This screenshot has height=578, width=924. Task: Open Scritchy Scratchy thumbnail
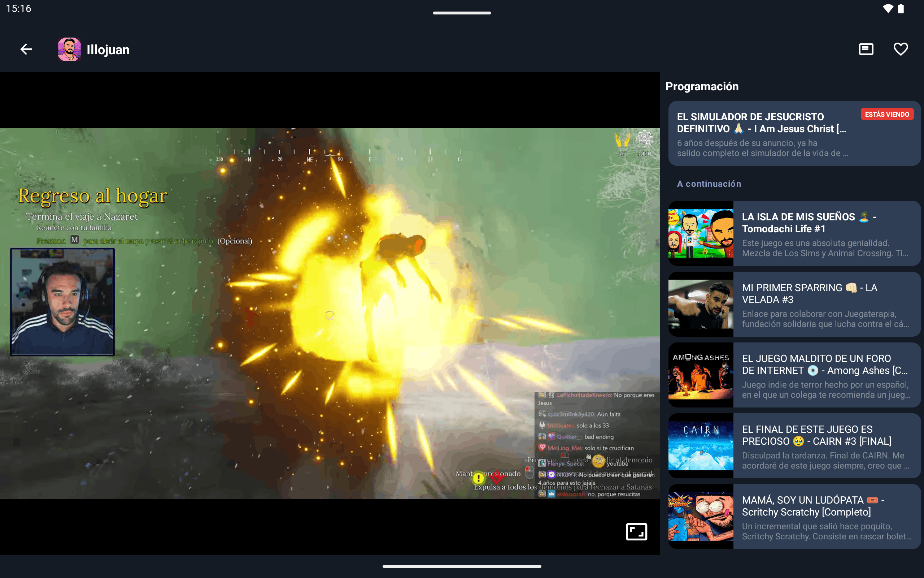click(x=701, y=517)
